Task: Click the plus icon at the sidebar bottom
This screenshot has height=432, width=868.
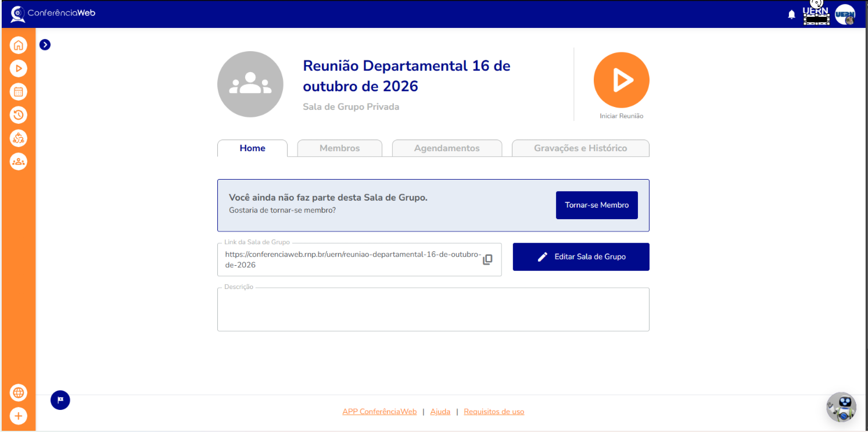Action: coord(19,416)
